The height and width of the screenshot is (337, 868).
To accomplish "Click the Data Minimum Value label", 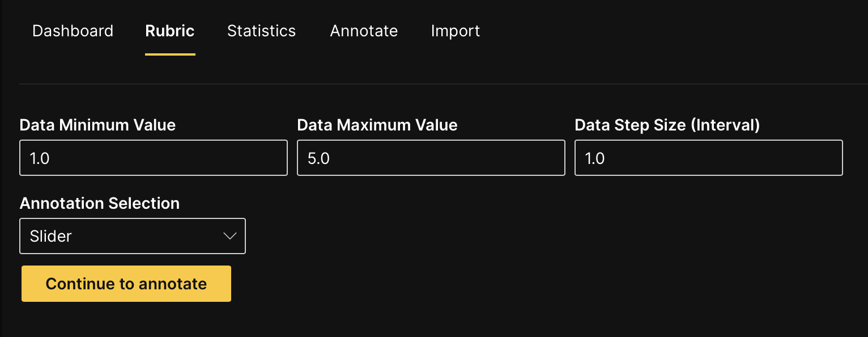I will click(x=97, y=125).
